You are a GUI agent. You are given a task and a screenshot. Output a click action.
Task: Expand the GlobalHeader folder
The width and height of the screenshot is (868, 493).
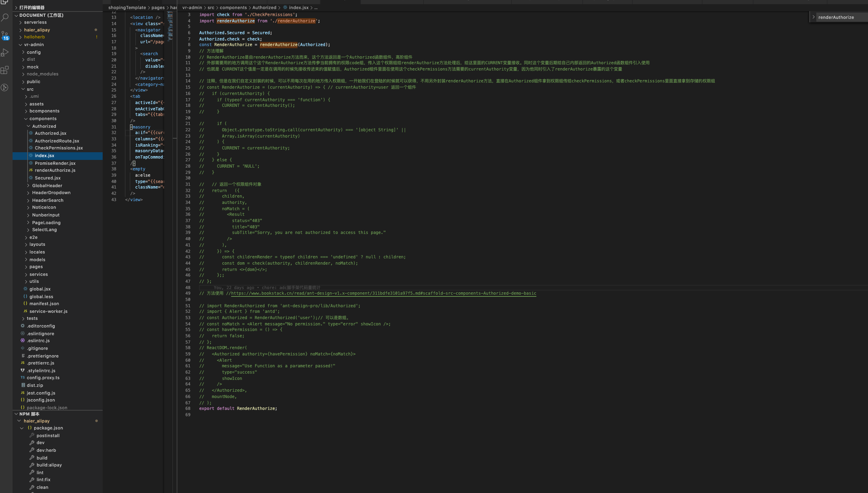coord(47,186)
